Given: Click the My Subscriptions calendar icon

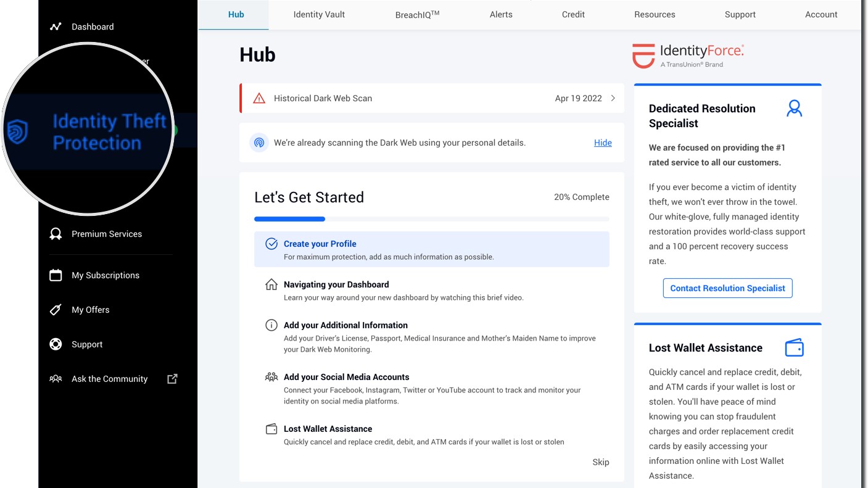Looking at the screenshot, I should pyautogui.click(x=56, y=275).
